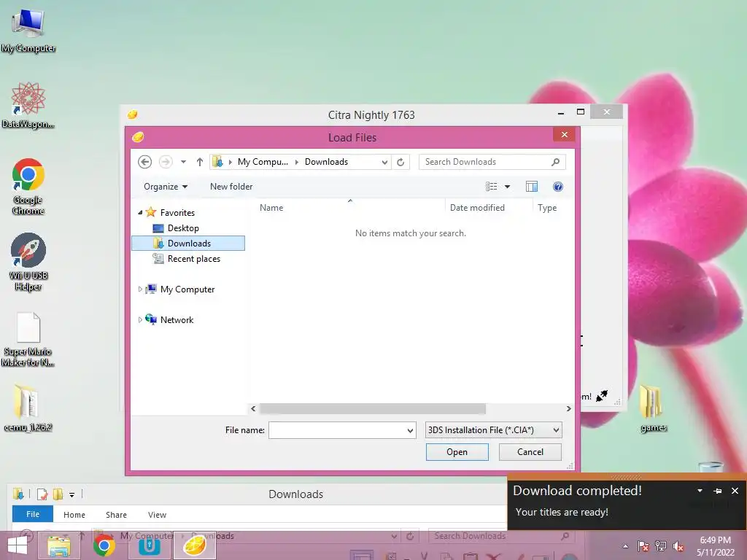
Task: Click the File name input box
Action: pyautogui.click(x=337, y=430)
